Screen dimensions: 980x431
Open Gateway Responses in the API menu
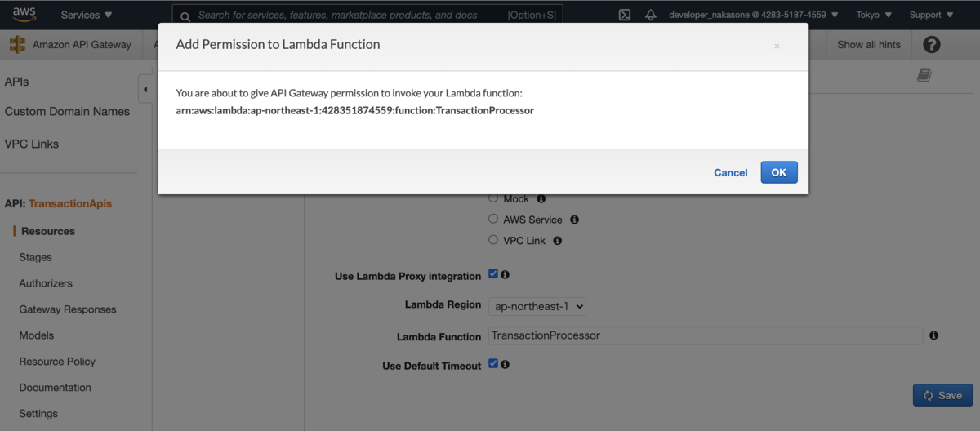pyautogui.click(x=68, y=309)
